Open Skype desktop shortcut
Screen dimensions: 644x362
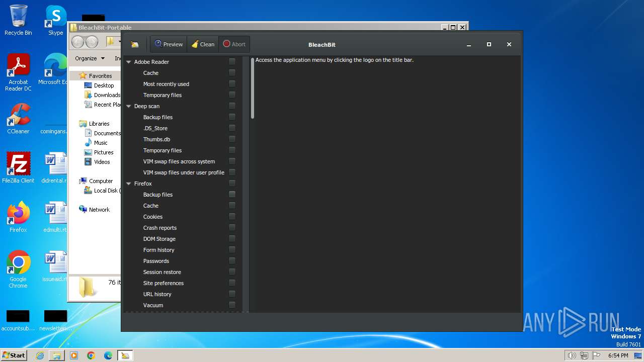[x=55, y=20]
